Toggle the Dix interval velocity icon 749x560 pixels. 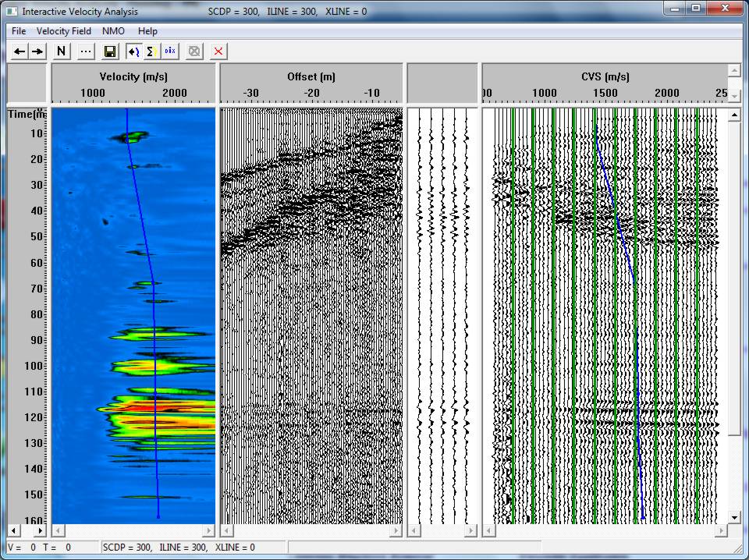[x=170, y=51]
